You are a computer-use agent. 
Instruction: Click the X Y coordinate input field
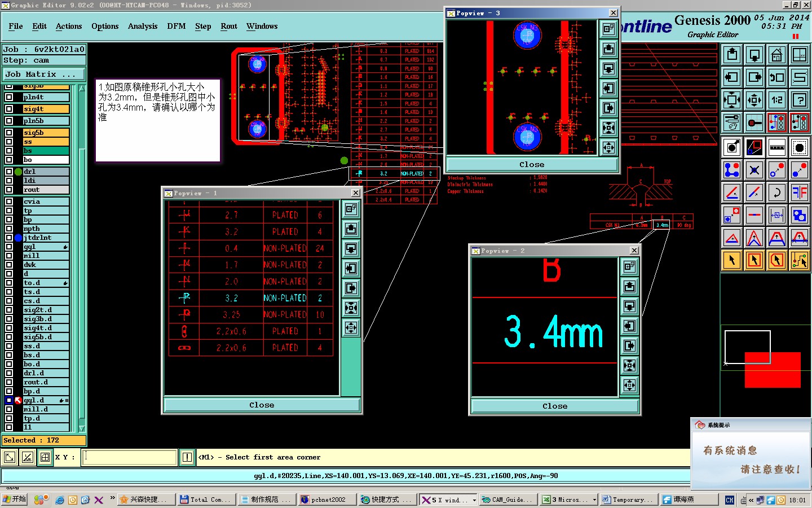point(130,457)
